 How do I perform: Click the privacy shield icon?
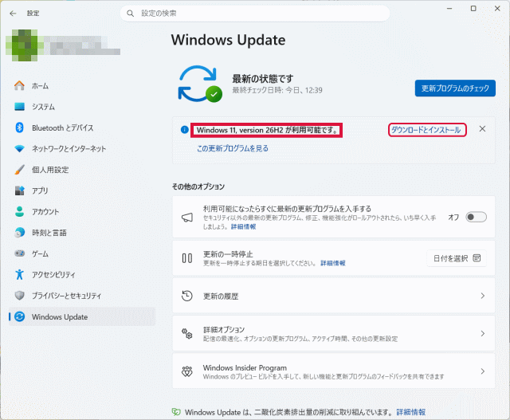[x=19, y=296]
